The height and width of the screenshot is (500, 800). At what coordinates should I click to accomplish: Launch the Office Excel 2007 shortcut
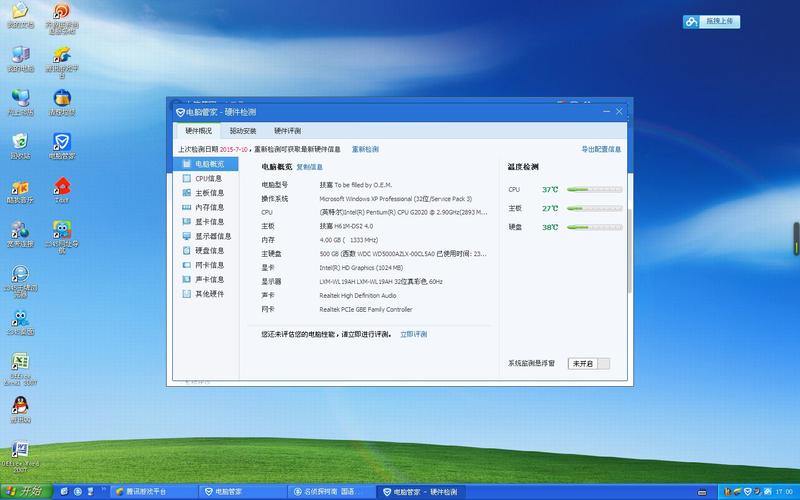(x=20, y=368)
